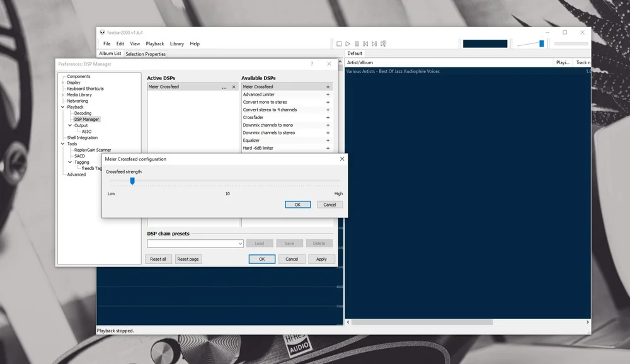
Task: Click the help question mark in Preferences
Action: tap(312, 64)
